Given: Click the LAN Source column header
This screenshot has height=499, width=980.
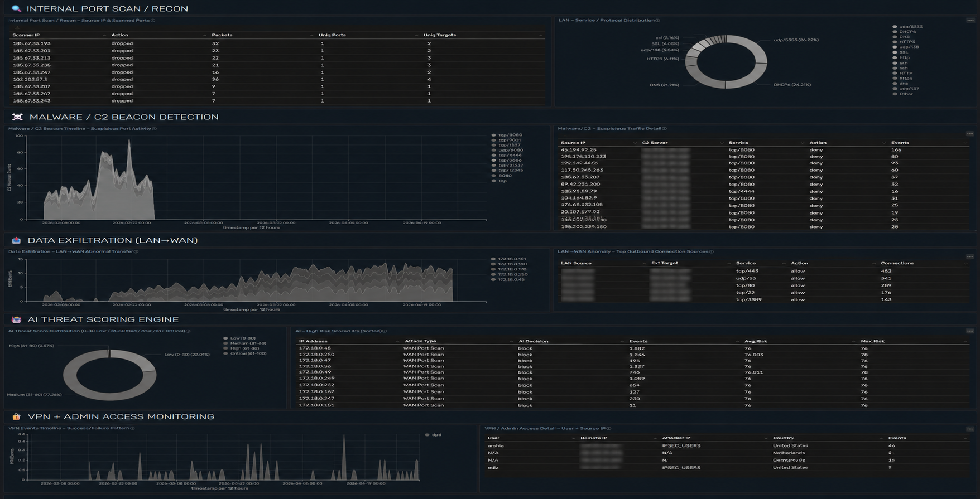Looking at the screenshot, I should coord(576,263).
